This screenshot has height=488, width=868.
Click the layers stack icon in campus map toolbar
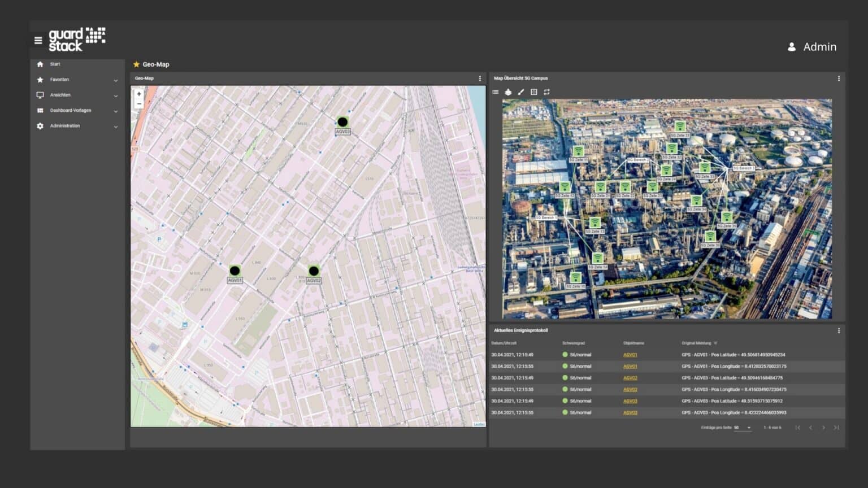click(x=508, y=92)
